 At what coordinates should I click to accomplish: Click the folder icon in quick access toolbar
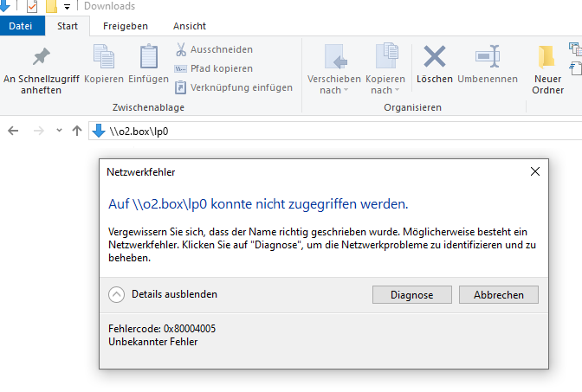51,6
